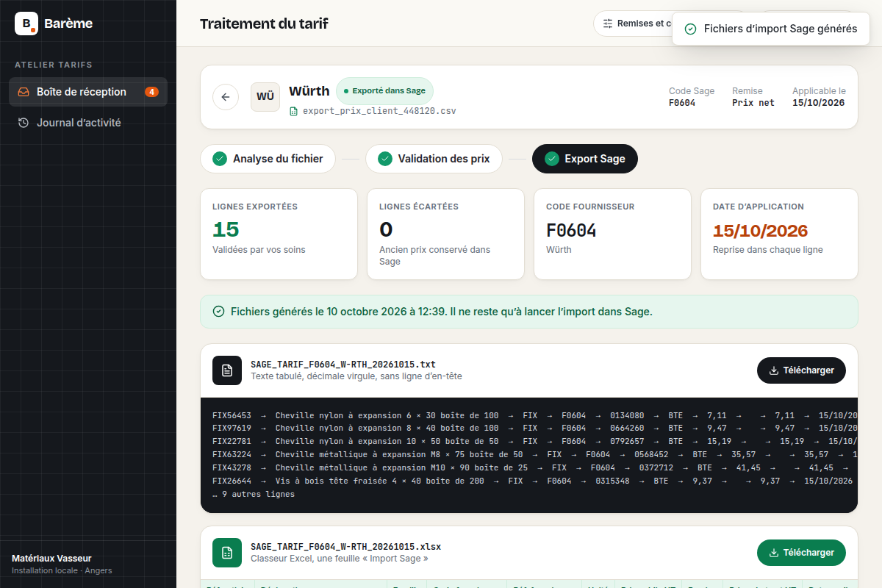Click the date under Applicable le
882x588 pixels.
[x=819, y=103]
